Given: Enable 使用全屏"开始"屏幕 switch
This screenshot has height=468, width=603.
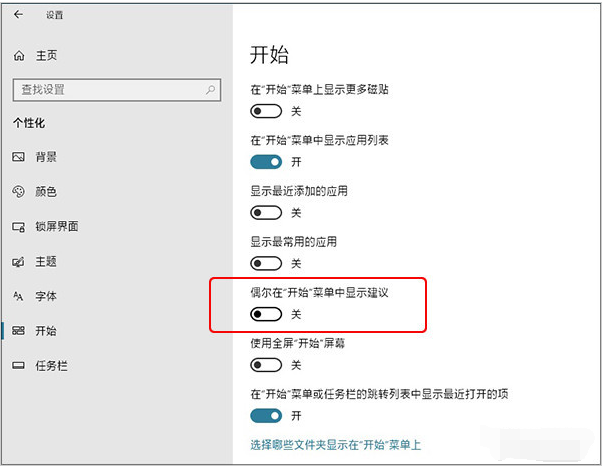Looking at the screenshot, I should click(x=266, y=365).
